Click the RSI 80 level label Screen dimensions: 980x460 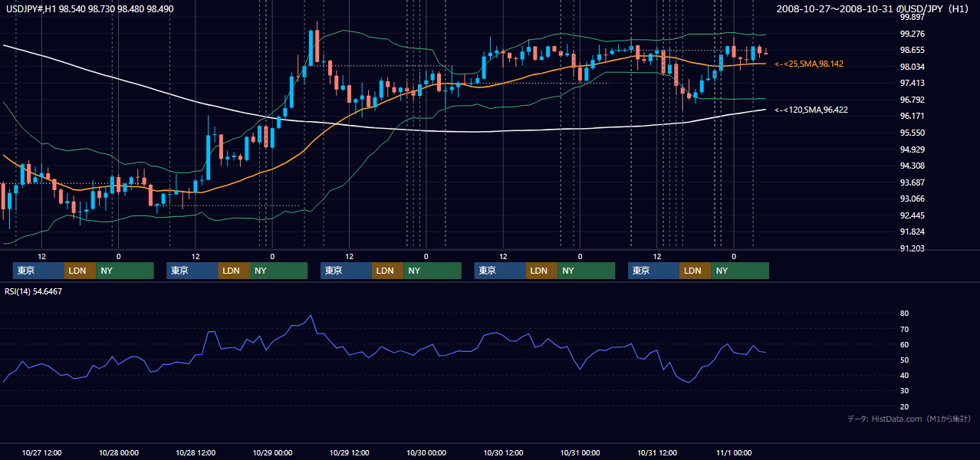coord(904,314)
